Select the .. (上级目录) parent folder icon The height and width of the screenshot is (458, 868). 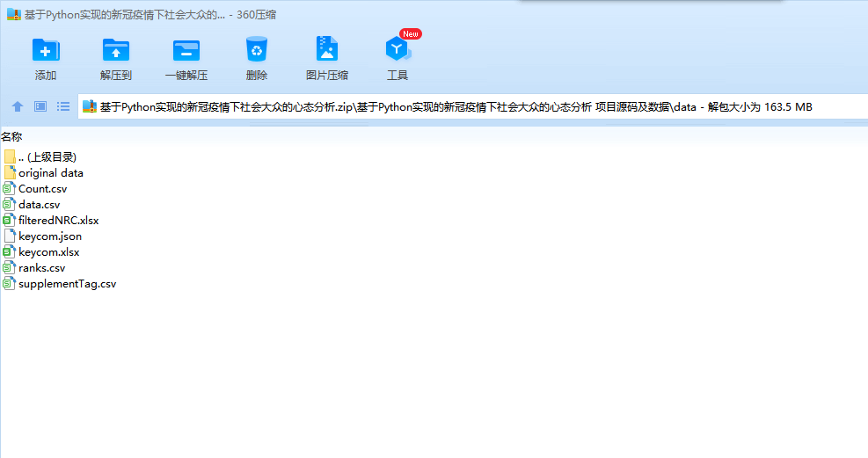coord(10,157)
